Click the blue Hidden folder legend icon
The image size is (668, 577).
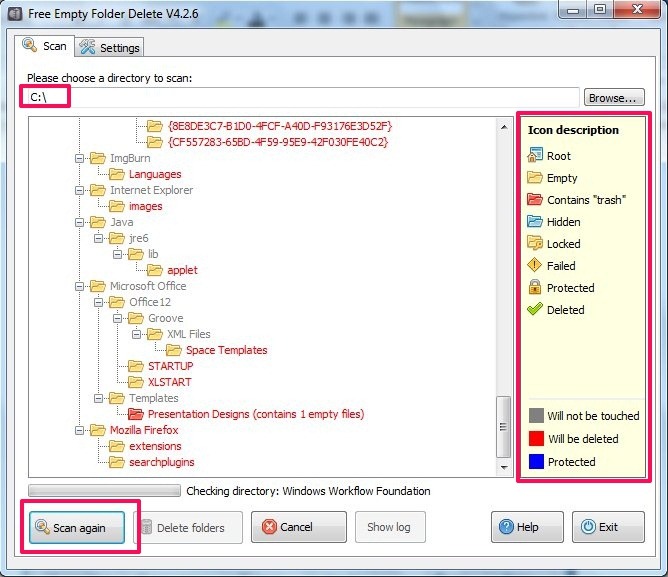(535, 222)
